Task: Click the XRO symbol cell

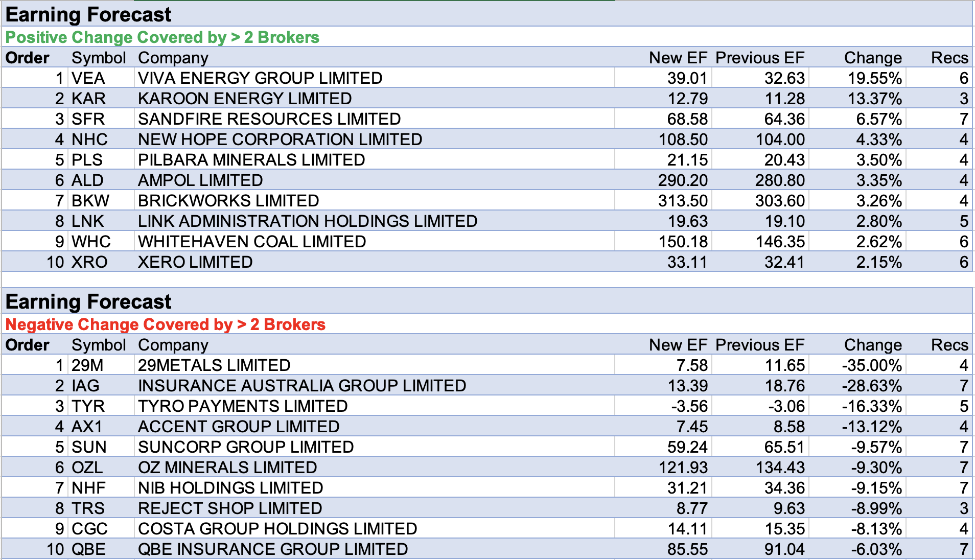Action: click(89, 262)
